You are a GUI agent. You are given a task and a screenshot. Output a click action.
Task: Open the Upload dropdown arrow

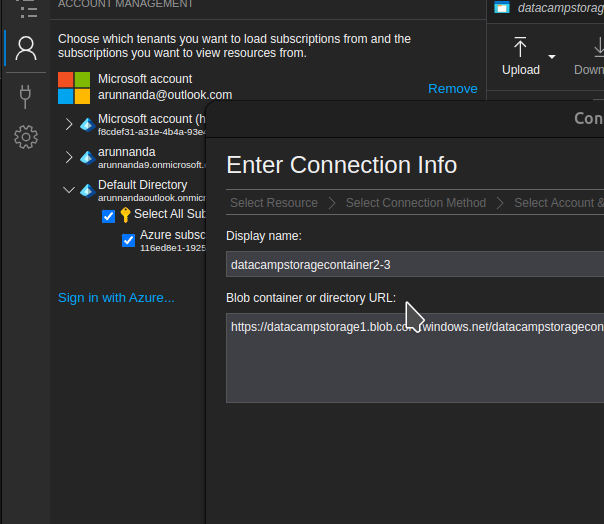pos(551,56)
